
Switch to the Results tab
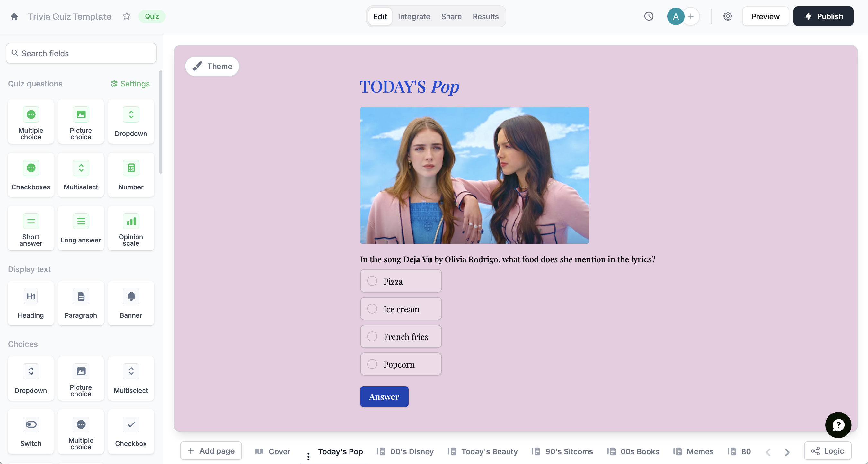click(x=485, y=16)
